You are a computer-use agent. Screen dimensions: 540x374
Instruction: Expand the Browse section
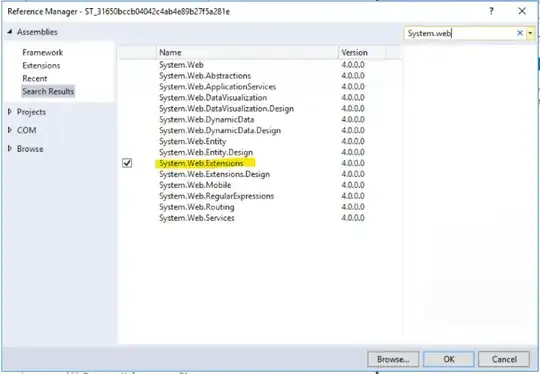[10, 149]
